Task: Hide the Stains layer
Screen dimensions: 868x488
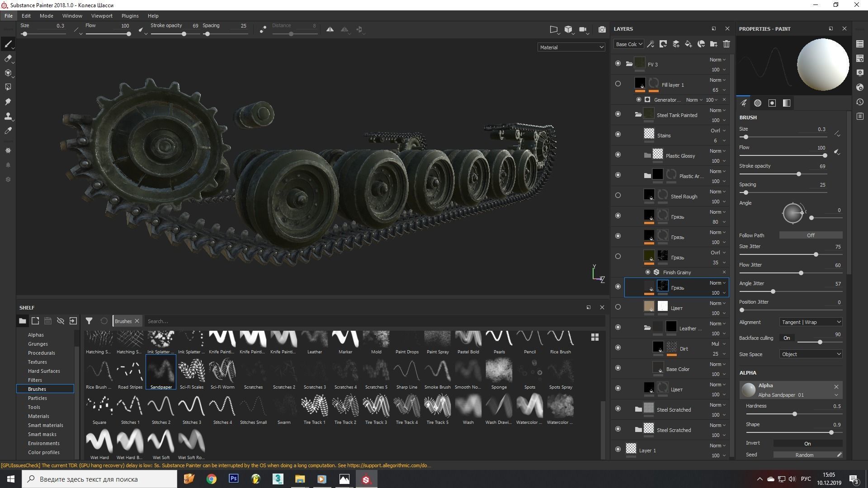Action: [618, 134]
